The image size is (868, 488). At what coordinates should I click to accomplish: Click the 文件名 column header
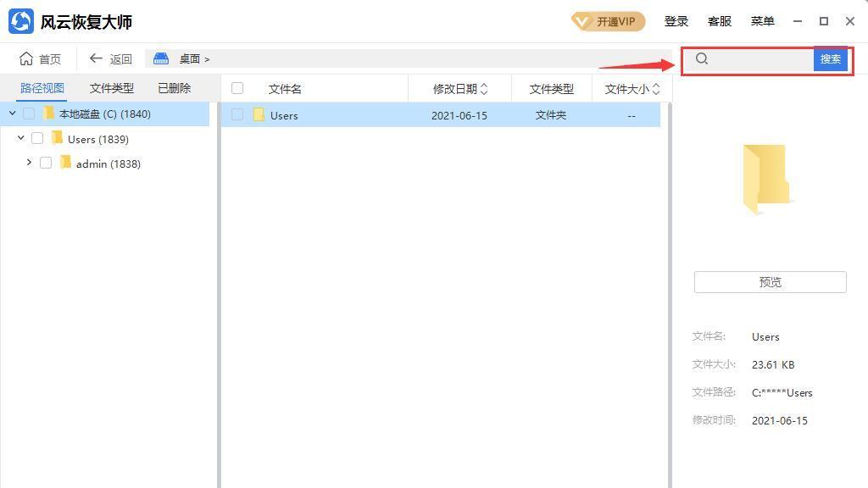[285, 88]
